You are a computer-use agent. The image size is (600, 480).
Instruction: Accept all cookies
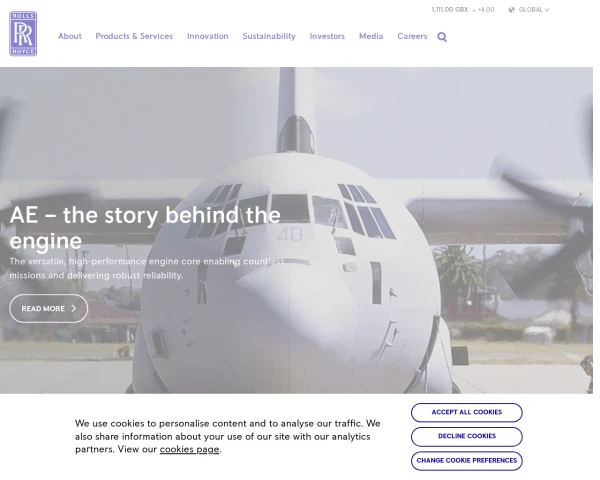point(466,412)
